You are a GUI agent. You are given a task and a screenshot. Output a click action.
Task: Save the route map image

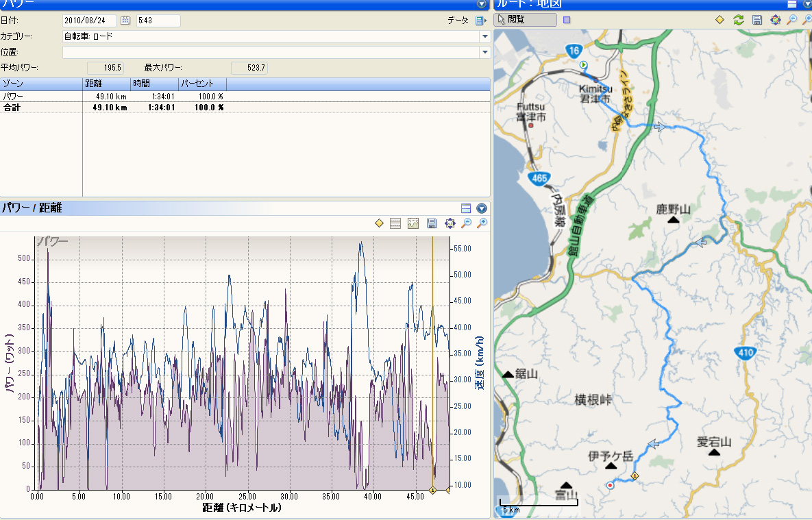[756, 20]
